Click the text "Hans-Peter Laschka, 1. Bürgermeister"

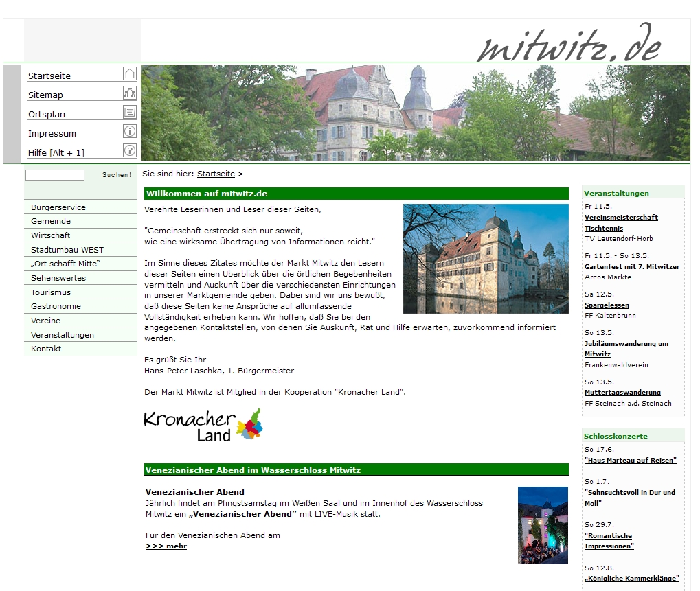tap(219, 371)
